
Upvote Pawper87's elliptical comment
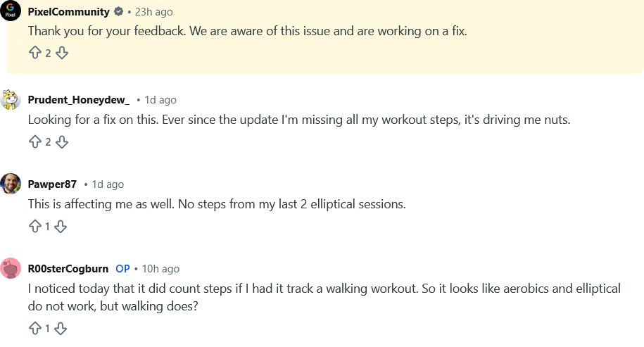click(x=34, y=227)
